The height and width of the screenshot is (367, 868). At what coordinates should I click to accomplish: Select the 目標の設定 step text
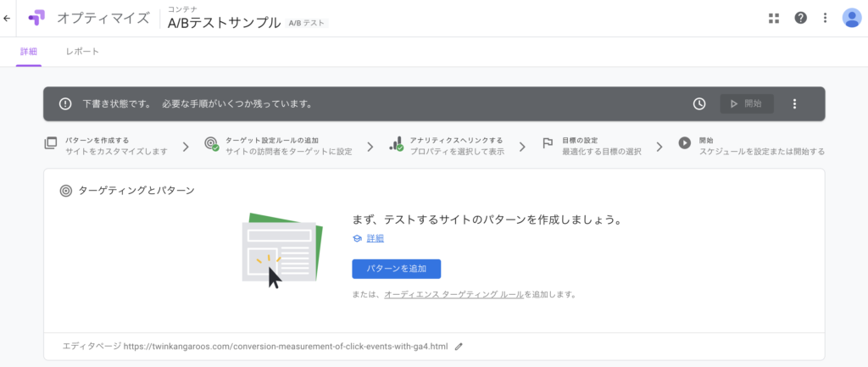[580, 141]
